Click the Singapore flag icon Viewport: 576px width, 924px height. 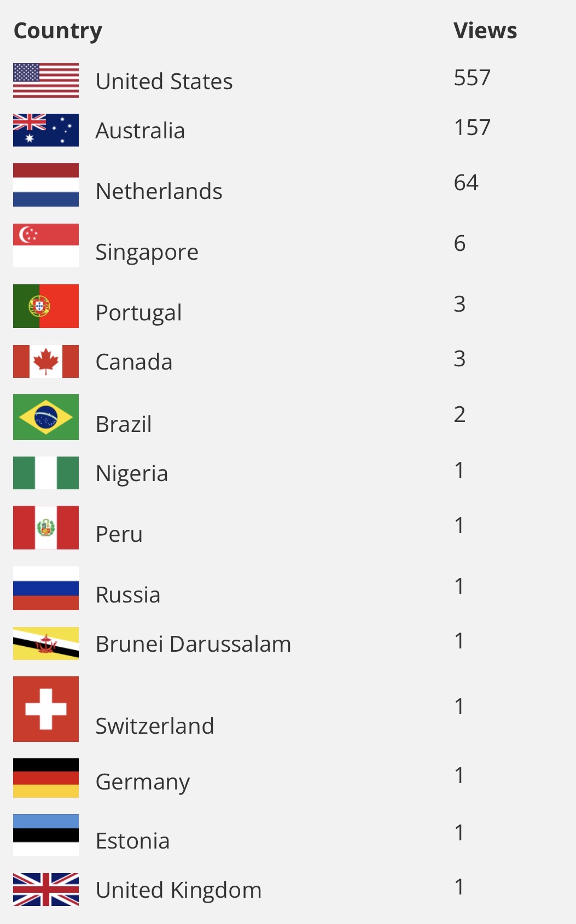[46, 245]
